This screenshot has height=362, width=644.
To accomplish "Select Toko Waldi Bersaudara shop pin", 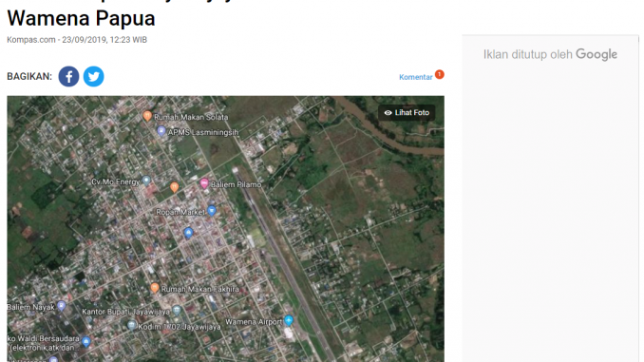I will (85, 341).
